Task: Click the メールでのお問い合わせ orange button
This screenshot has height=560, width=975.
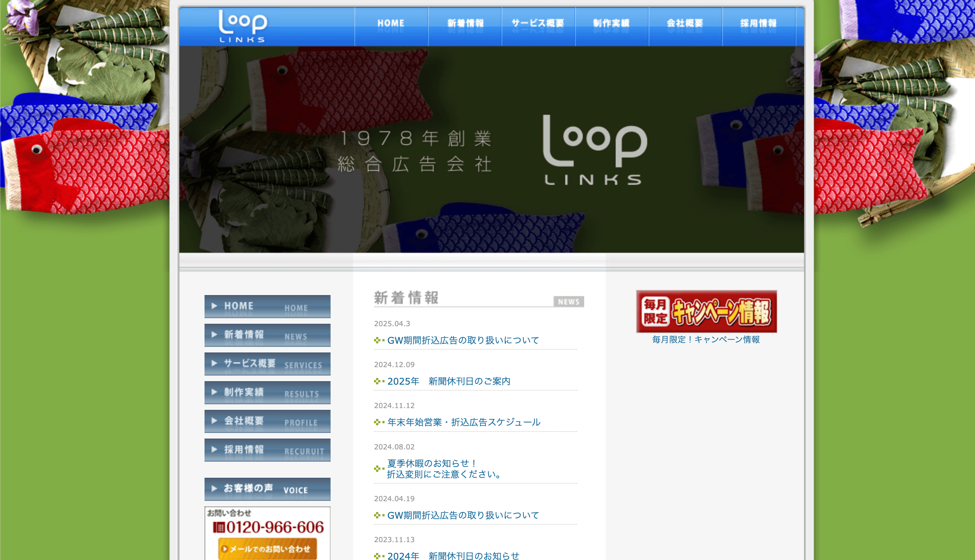Action: tap(268, 549)
